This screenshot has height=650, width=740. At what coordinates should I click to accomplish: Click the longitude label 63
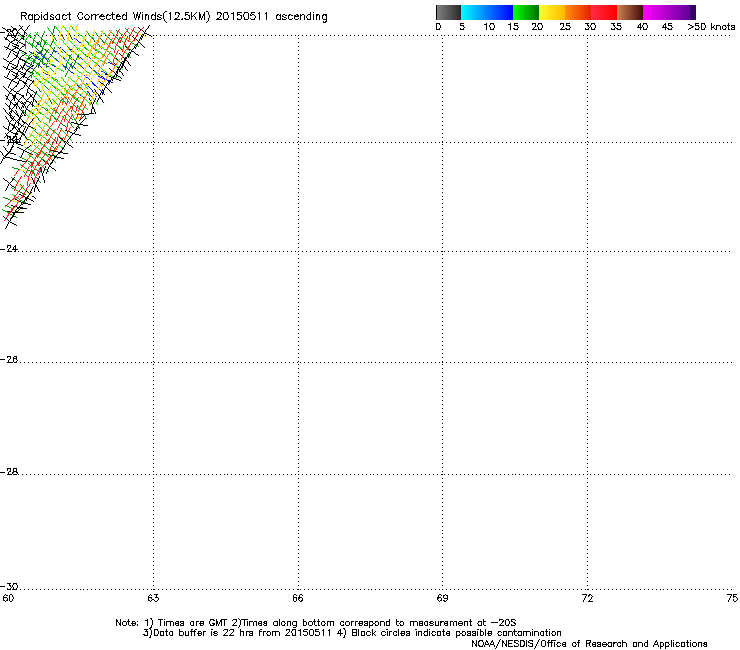coord(153,599)
